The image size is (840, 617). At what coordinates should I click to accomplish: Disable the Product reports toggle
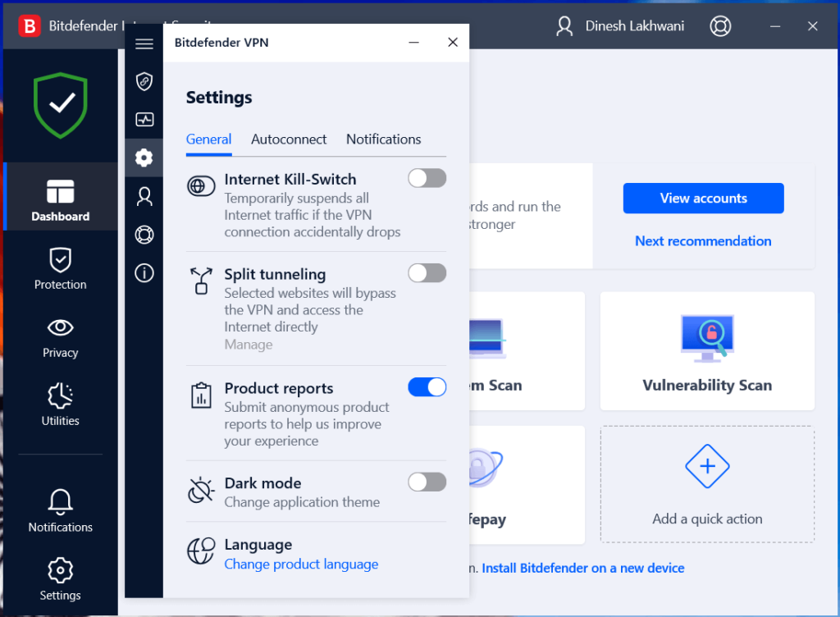pos(427,387)
